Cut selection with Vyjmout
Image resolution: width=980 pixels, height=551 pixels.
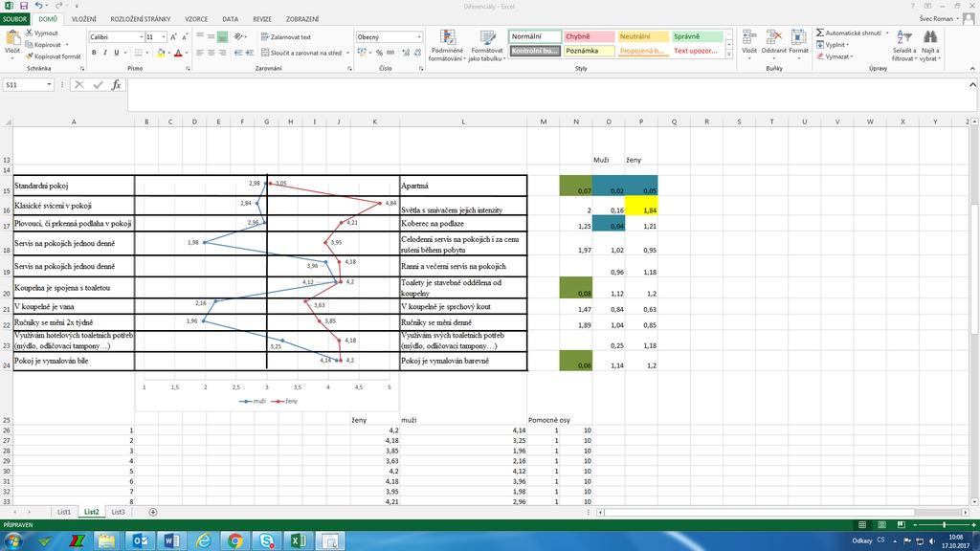pos(42,33)
